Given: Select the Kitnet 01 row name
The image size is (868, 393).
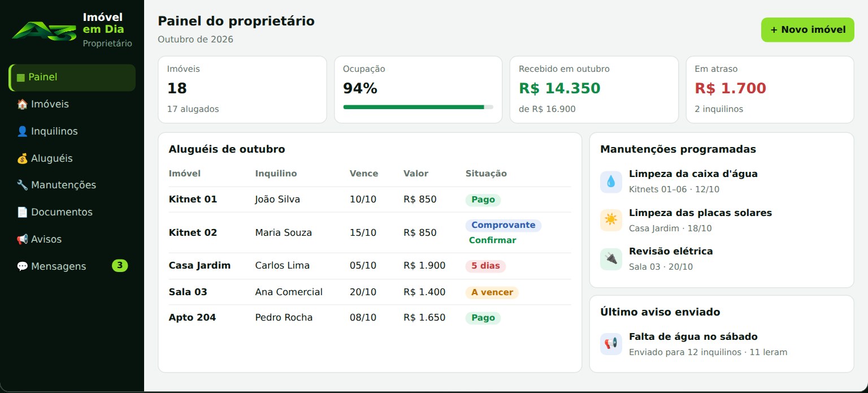Looking at the screenshot, I should pyautogui.click(x=193, y=200).
